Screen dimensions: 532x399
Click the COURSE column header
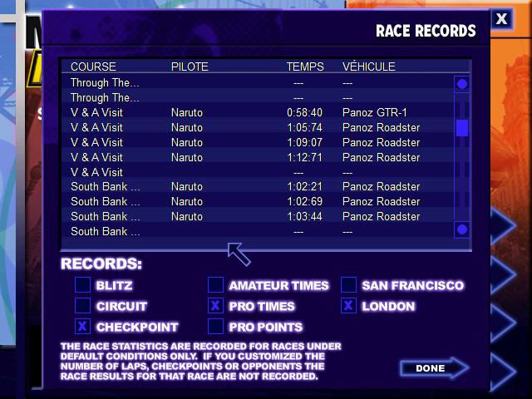[93, 66]
